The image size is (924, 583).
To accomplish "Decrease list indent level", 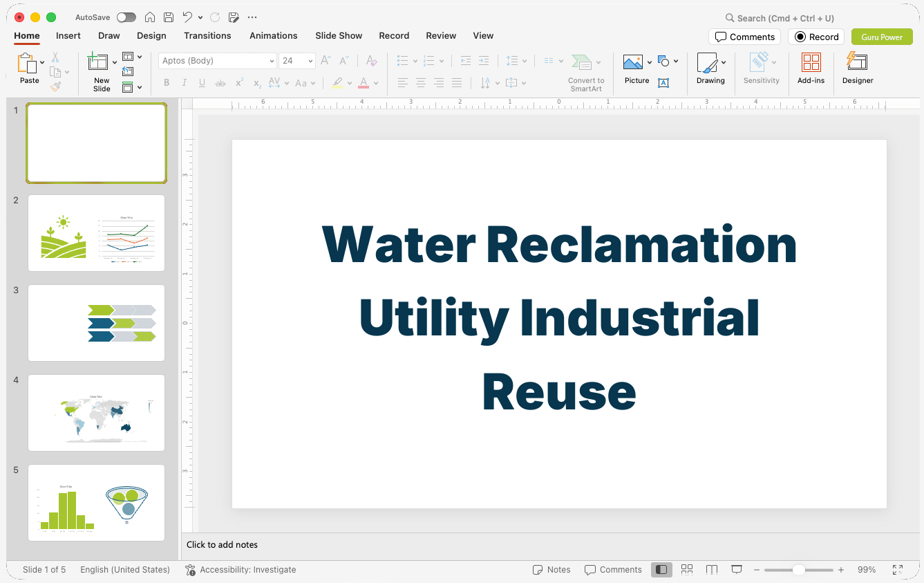I will pyautogui.click(x=466, y=61).
